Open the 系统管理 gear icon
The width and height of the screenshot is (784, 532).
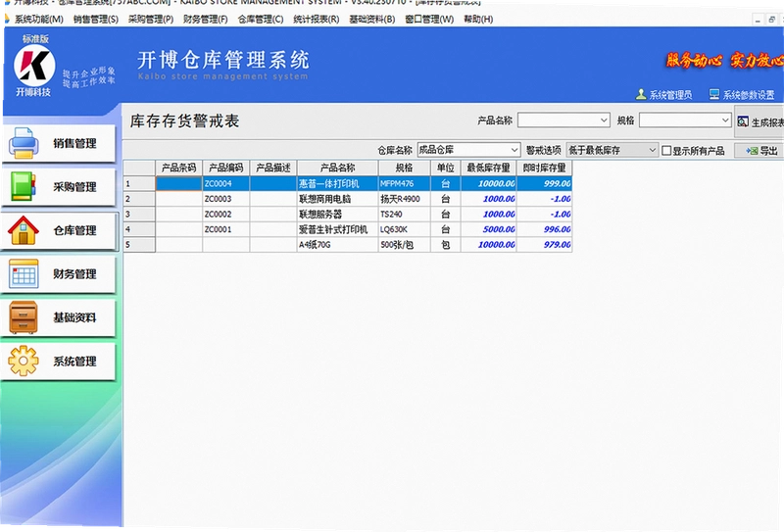[x=23, y=361]
